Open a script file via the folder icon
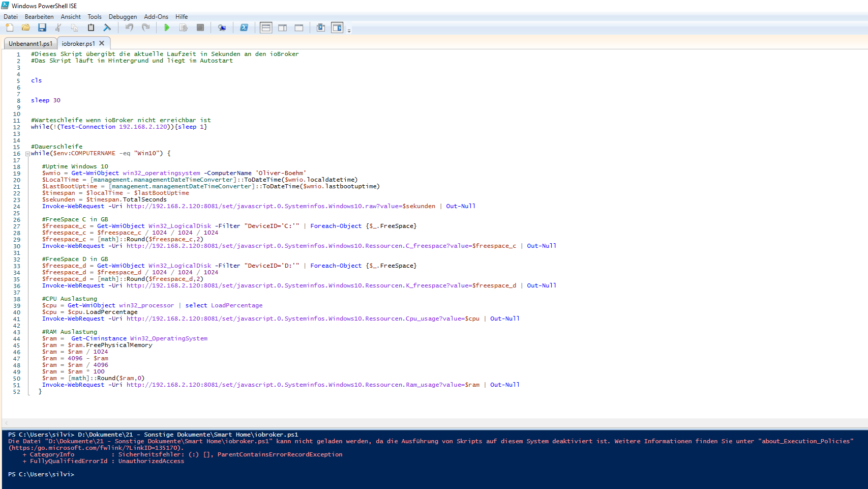868x489 pixels. point(26,27)
